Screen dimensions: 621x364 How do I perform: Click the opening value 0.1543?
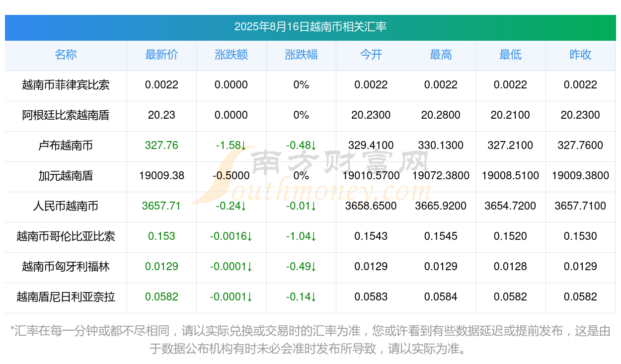click(x=371, y=236)
